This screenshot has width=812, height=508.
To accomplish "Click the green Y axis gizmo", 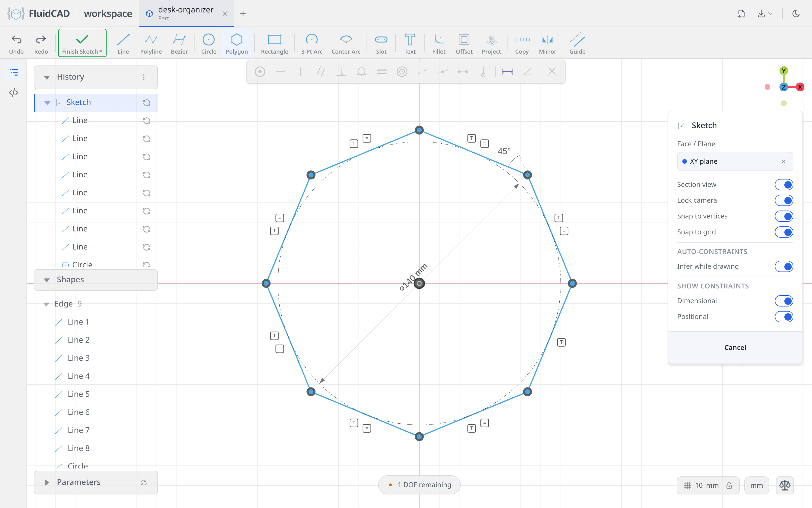I will [784, 71].
